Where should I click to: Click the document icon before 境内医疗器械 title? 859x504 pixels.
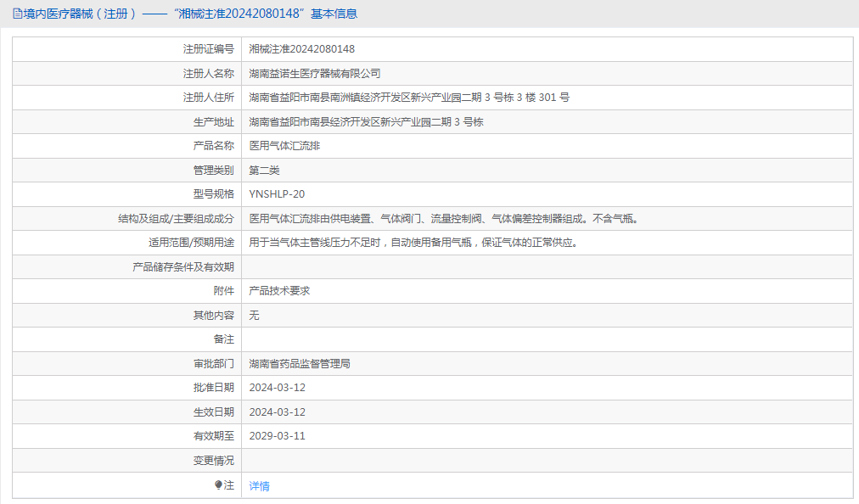pyautogui.click(x=18, y=14)
